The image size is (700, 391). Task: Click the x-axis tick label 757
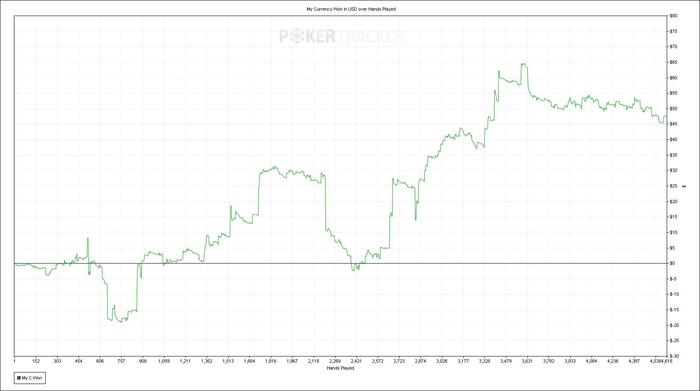(x=121, y=361)
